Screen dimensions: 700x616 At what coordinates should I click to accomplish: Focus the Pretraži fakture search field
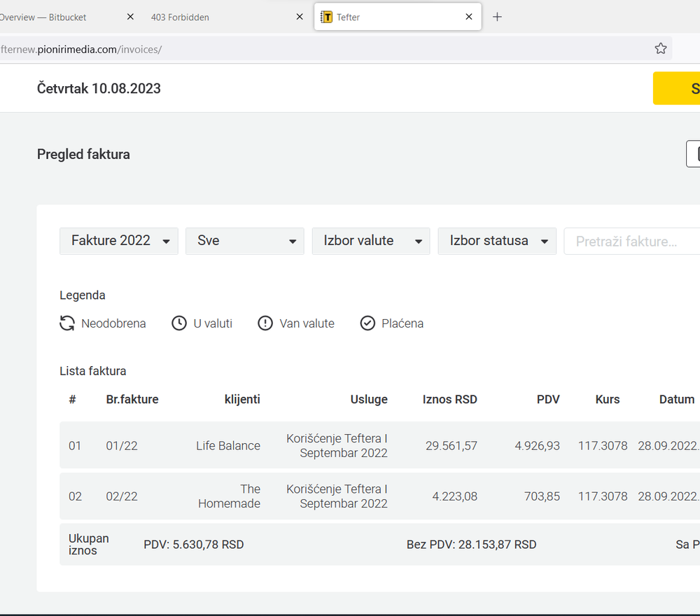click(630, 241)
